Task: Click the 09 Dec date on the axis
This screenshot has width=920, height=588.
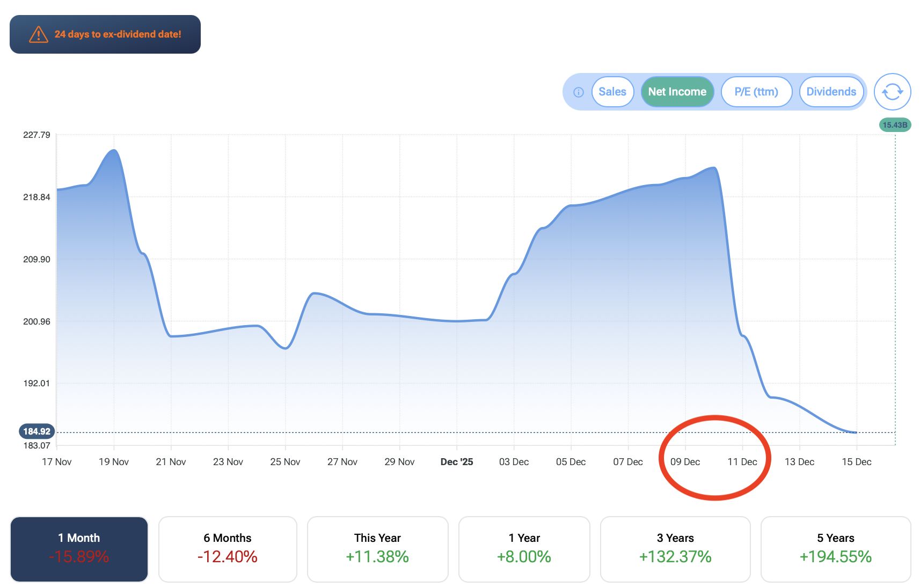Action: click(x=685, y=462)
